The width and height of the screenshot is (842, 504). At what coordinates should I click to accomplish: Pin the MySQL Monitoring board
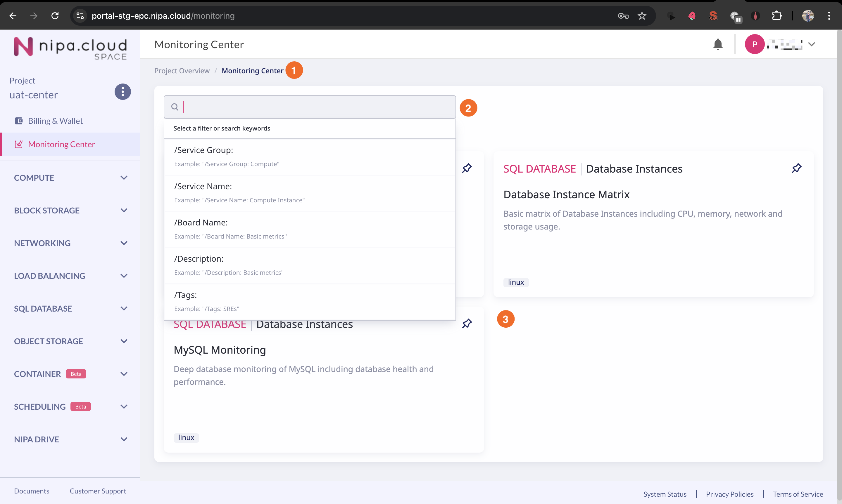pyautogui.click(x=467, y=323)
